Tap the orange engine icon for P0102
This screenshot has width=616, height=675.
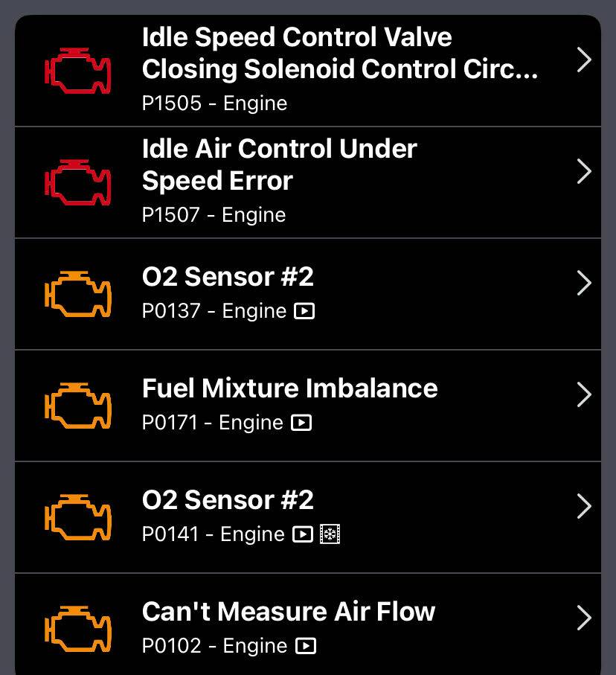pos(78,627)
